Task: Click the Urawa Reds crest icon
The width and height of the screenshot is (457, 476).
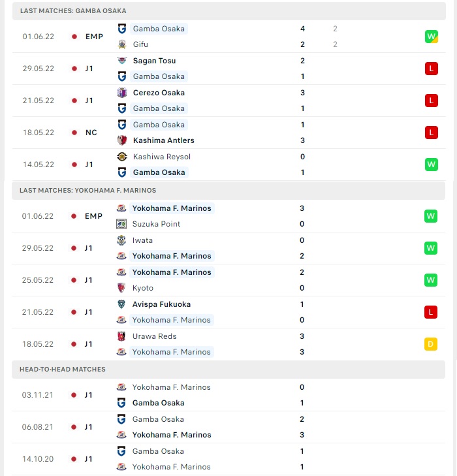Action: click(x=121, y=336)
